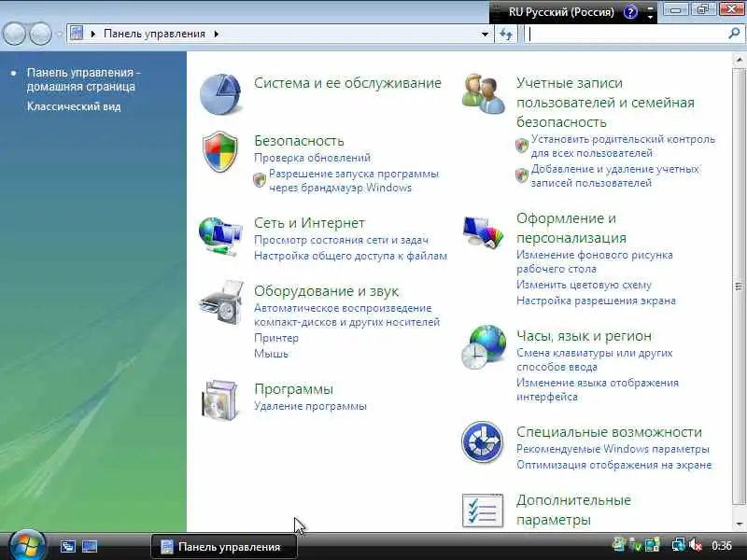
Task: Open the Programs box icon
Action: pyautogui.click(x=220, y=400)
